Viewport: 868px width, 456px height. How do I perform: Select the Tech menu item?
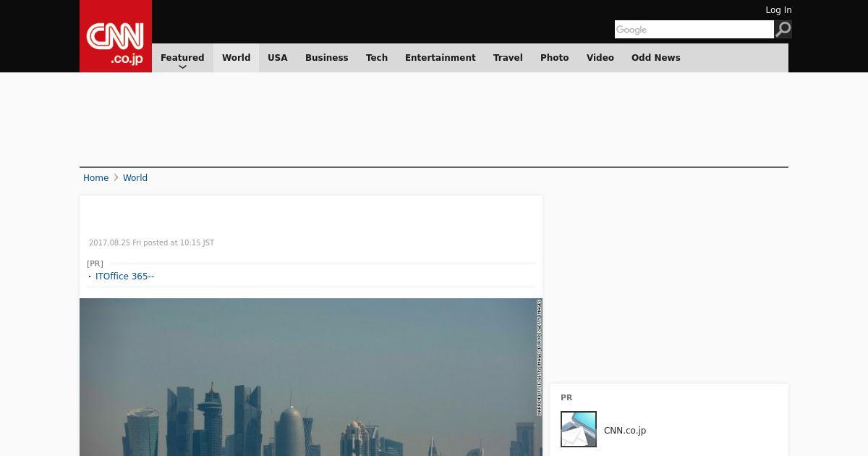pos(377,58)
